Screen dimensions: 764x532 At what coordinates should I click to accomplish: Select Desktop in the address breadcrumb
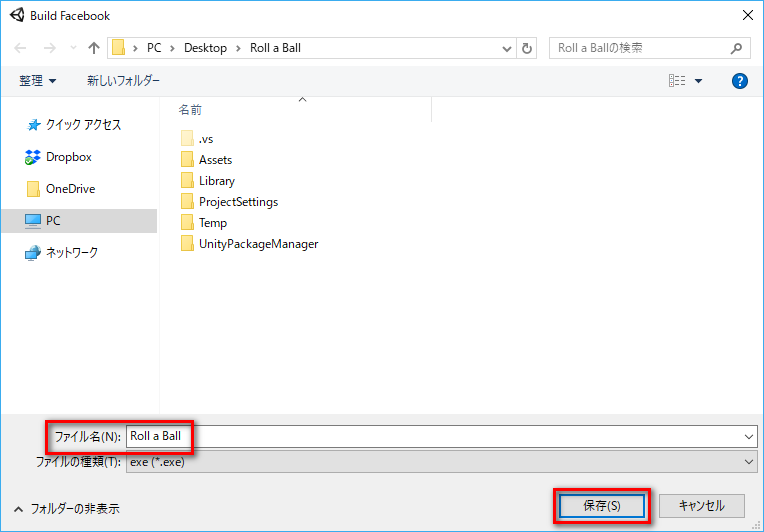(x=205, y=48)
